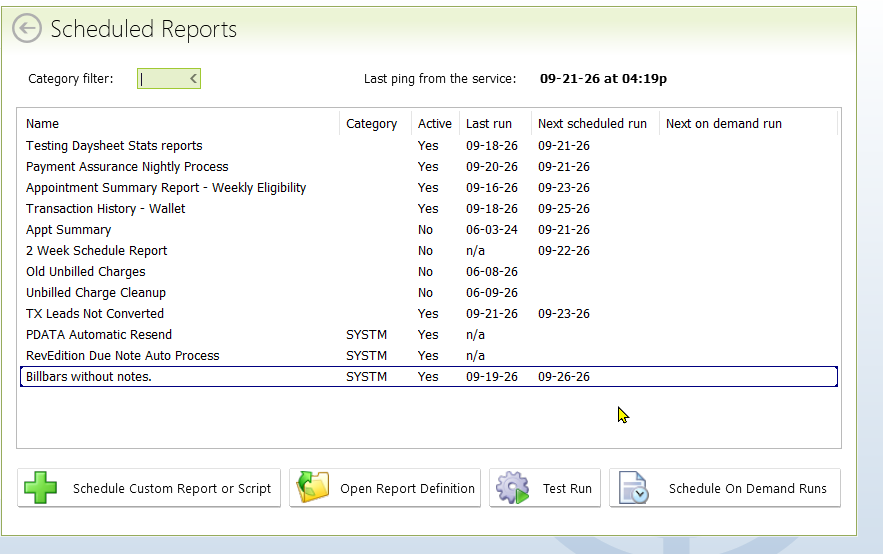This screenshot has width=883, height=554.
Task: Click next scheduled run 09-22-26
Action: point(564,251)
